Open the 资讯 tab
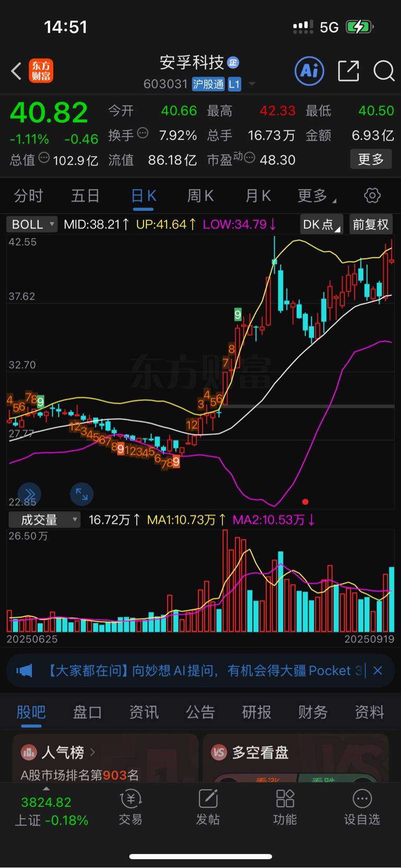The width and height of the screenshot is (401, 868). (x=144, y=712)
